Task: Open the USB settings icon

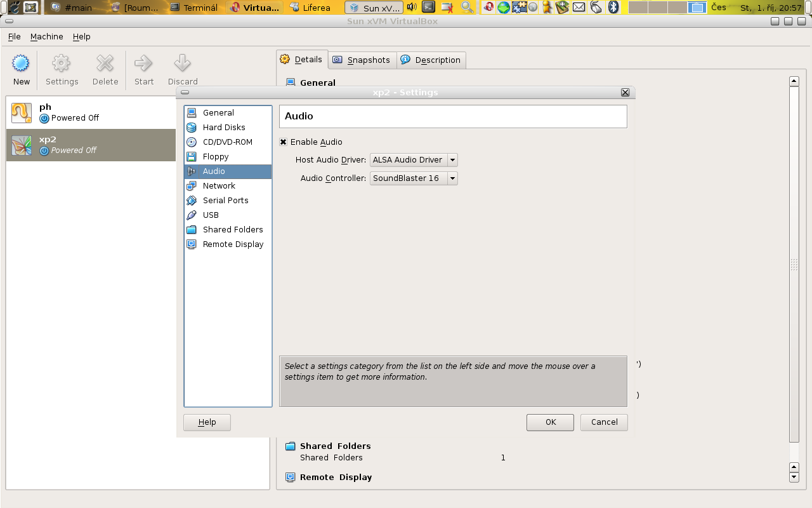Action: [192, 215]
